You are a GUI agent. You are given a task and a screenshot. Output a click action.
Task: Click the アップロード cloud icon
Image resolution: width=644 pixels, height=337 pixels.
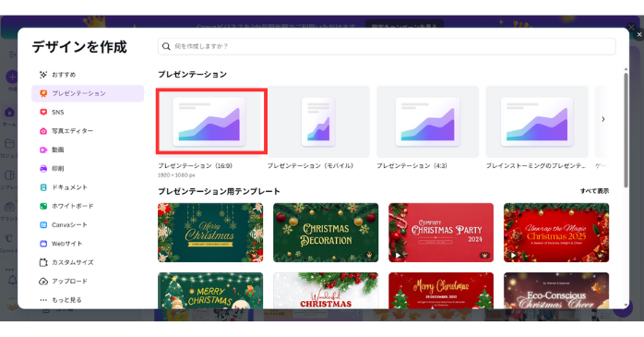43,282
